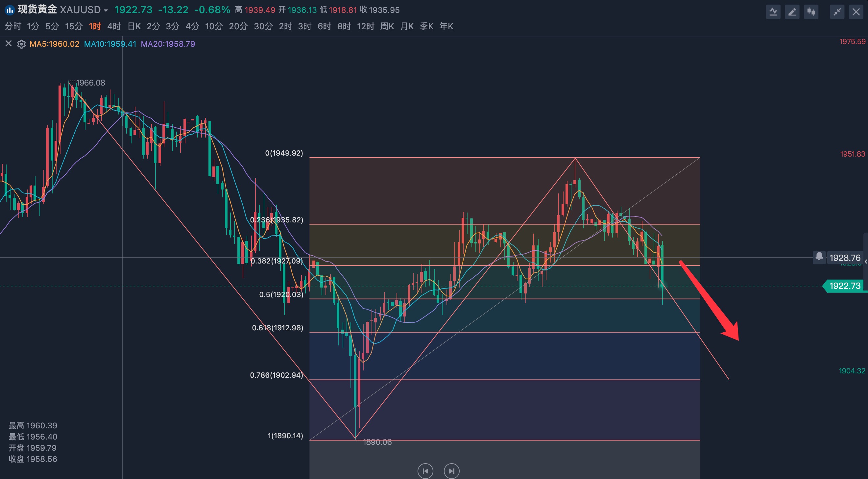Open the indicator line chart tool
This screenshot has width=868, height=479.
(773, 12)
